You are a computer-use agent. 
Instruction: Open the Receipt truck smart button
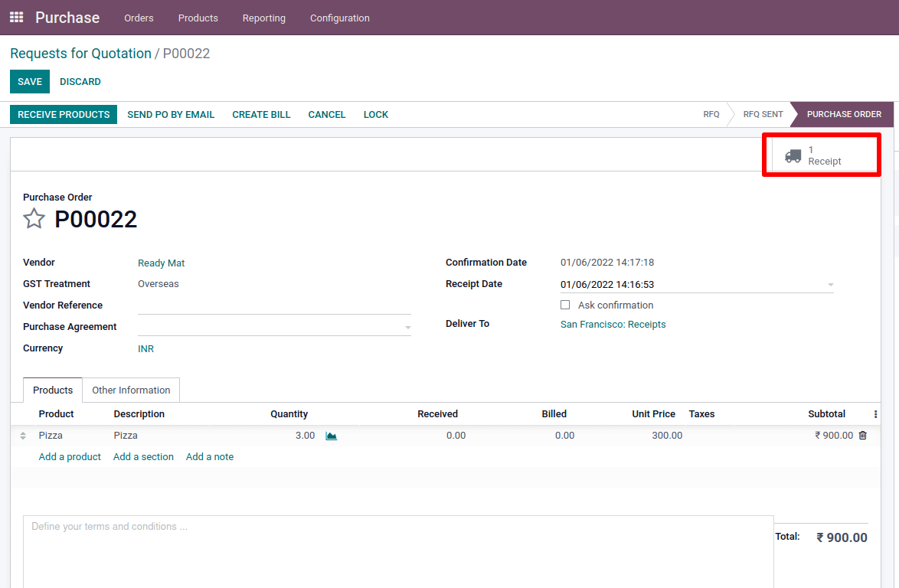tap(824, 155)
